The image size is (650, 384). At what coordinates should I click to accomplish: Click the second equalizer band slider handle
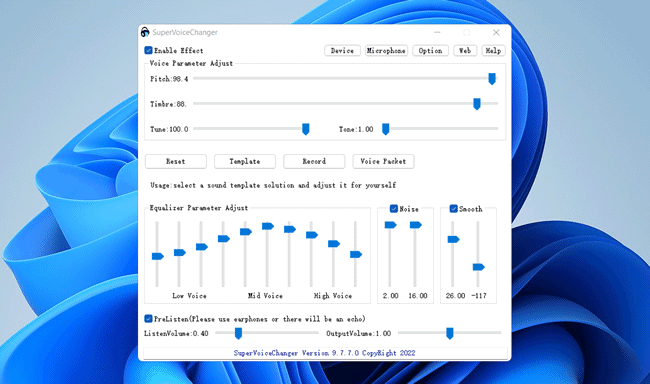click(x=180, y=253)
